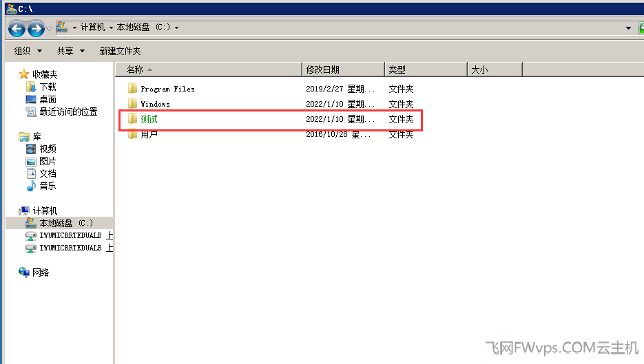The height and width of the screenshot is (364, 644).
Task: Click the 音乐 music note icon
Action: click(x=31, y=186)
